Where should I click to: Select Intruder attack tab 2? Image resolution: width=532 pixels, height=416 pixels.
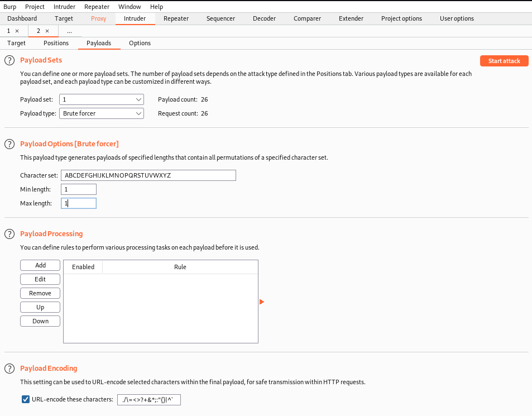coord(39,31)
